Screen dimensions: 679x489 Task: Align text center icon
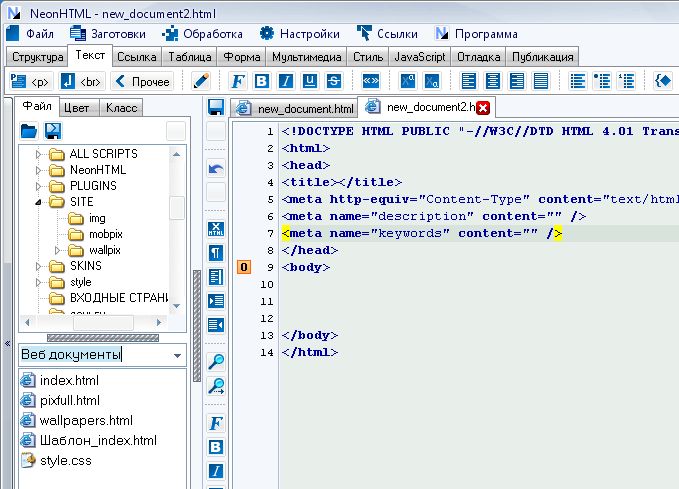pos(493,81)
